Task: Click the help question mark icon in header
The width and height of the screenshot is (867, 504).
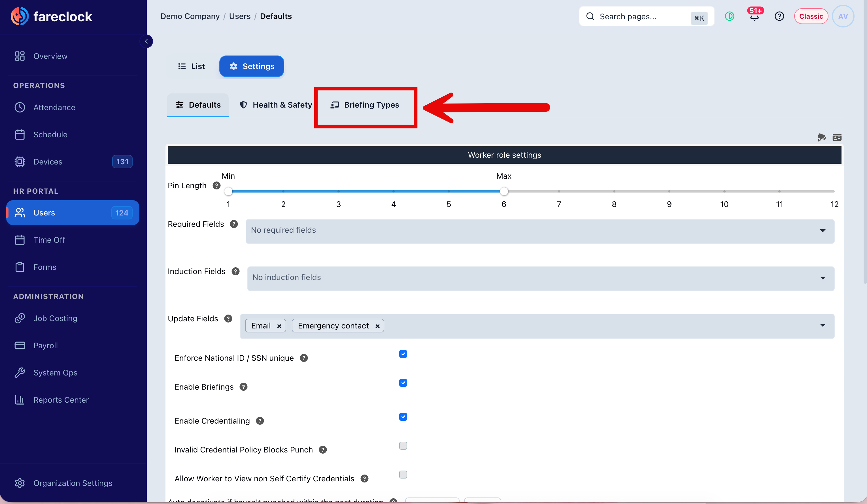Action: tap(779, 16)
